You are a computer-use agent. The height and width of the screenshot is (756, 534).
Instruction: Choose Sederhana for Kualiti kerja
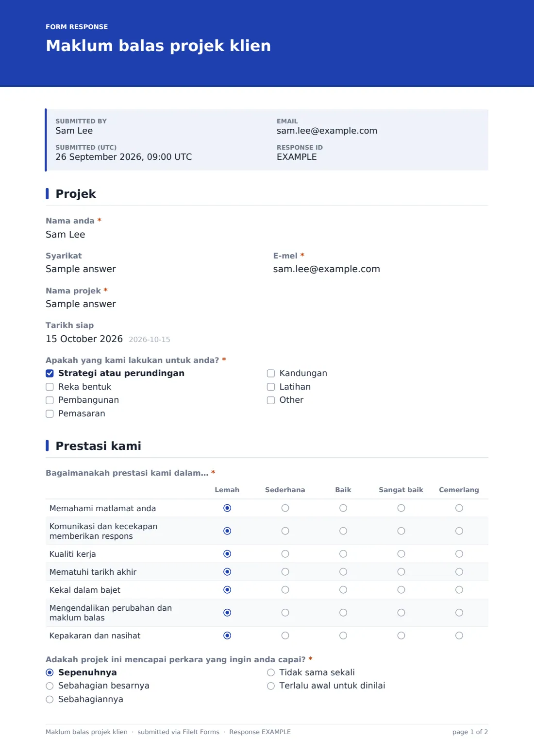[285, 554]
